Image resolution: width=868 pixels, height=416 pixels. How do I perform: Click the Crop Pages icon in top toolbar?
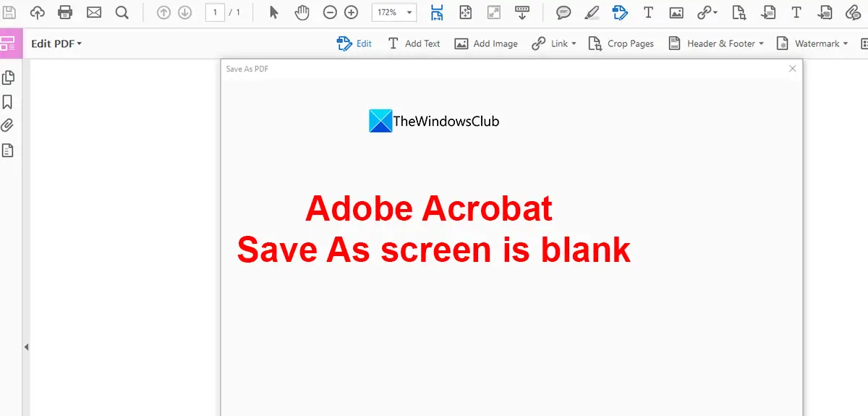[739, 12]
